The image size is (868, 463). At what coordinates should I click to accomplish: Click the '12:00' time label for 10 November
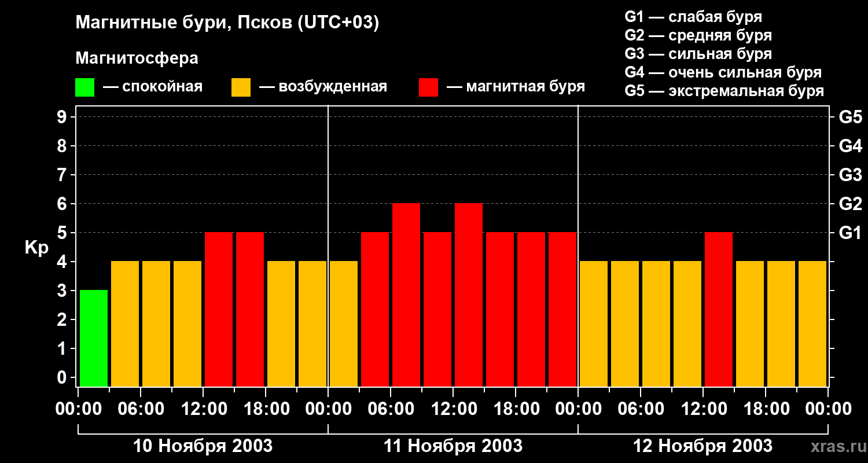click(203, 409)
